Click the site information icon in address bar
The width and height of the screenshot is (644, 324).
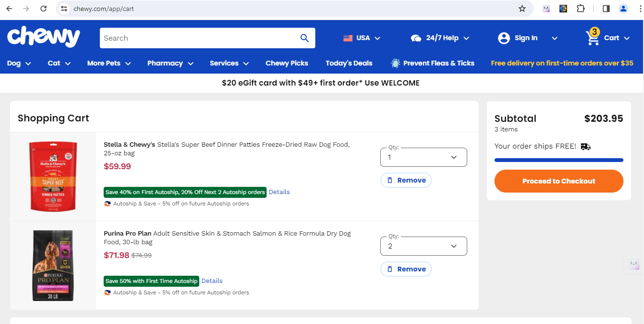coord(64,9)
